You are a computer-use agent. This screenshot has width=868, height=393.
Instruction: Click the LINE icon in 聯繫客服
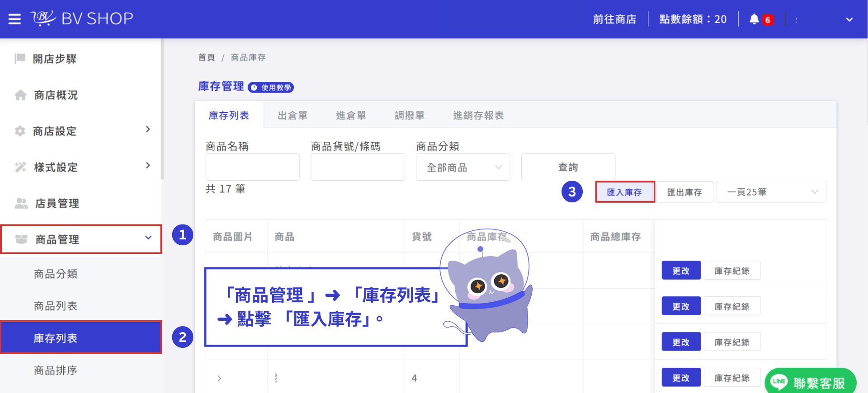(779, 382)
